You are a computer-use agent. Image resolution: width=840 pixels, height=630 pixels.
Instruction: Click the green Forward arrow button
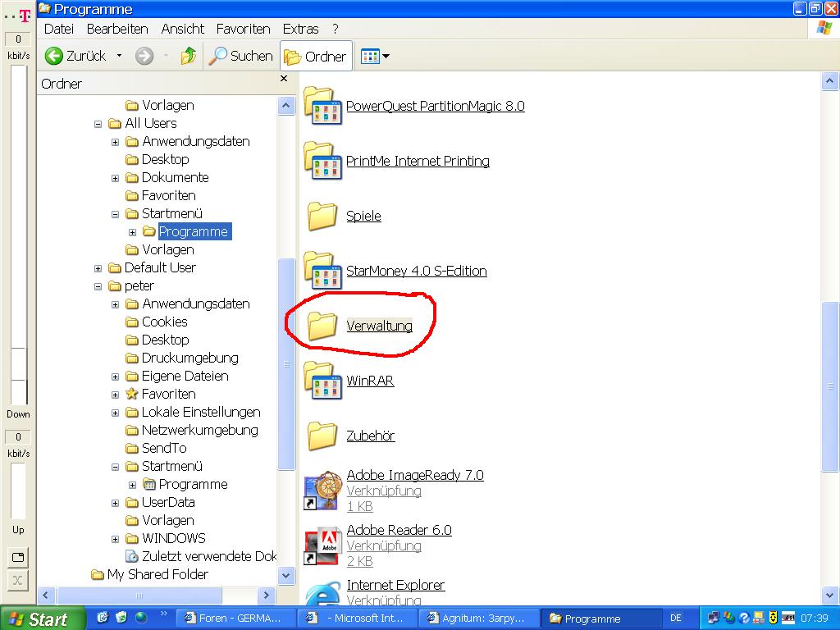point(144,56)
